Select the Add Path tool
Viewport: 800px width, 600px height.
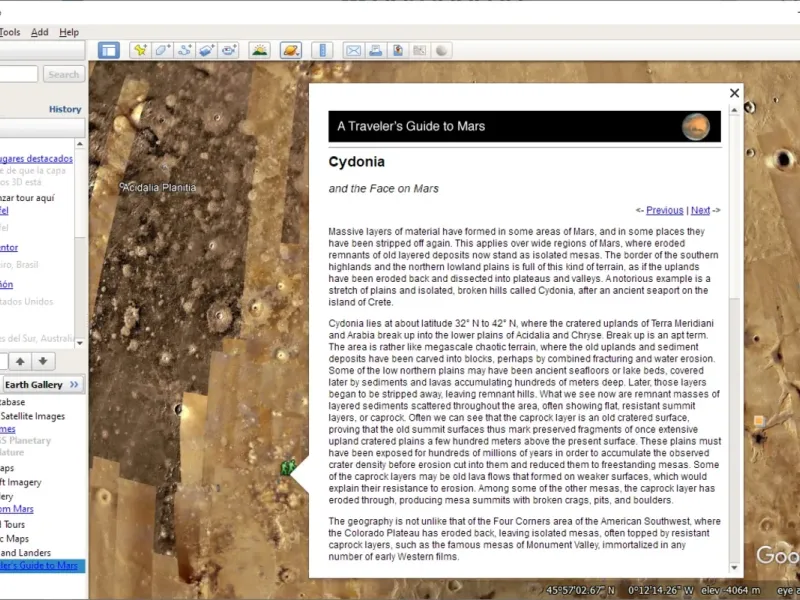(x=185, y=50)
